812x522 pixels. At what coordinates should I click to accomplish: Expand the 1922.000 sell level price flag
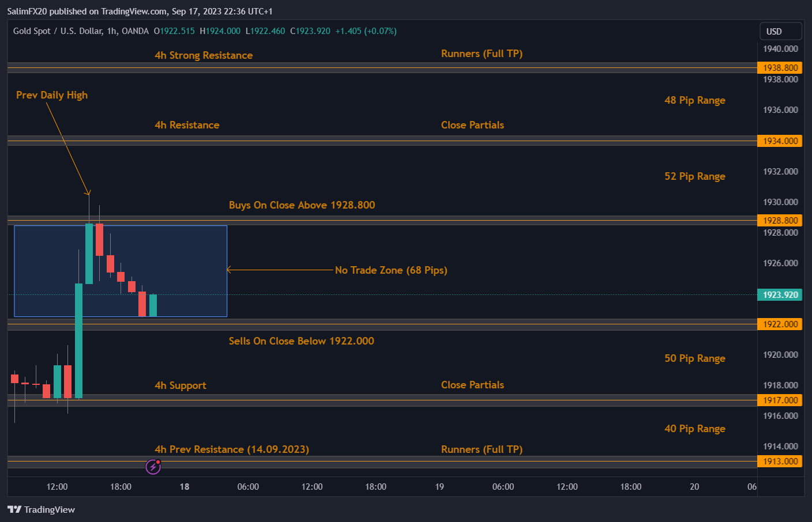[780, 324]
